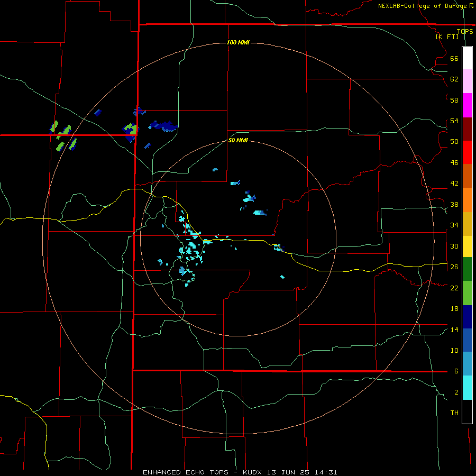Click the navy 14-18 kft legend swatch
The image size is (476, 476).
click(467, 317)
